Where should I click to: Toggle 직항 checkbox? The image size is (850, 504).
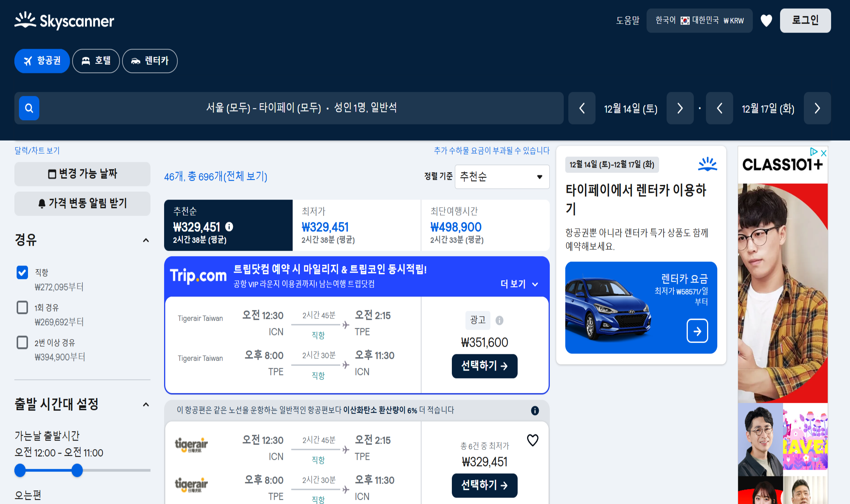point(22,272)
